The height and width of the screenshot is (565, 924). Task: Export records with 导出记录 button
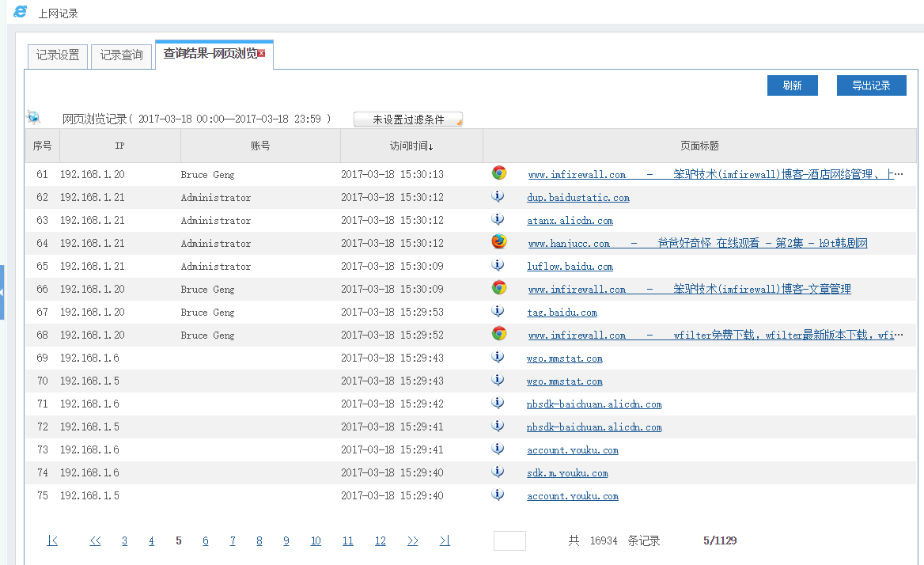[x=871, y=85]
